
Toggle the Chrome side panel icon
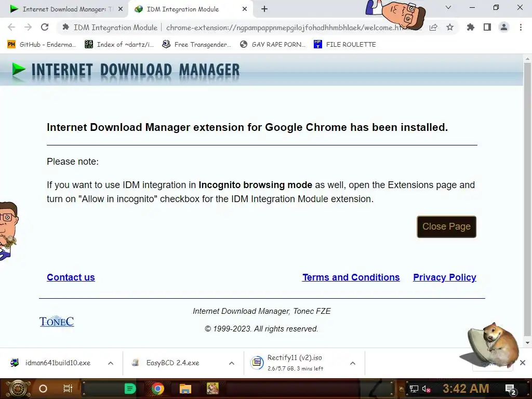pos(487,27)
